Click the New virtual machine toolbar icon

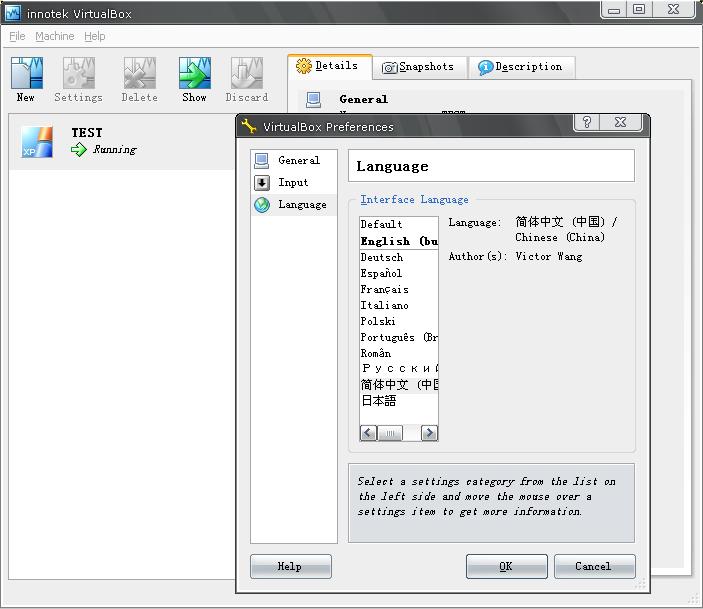click(x=27, y=73)
